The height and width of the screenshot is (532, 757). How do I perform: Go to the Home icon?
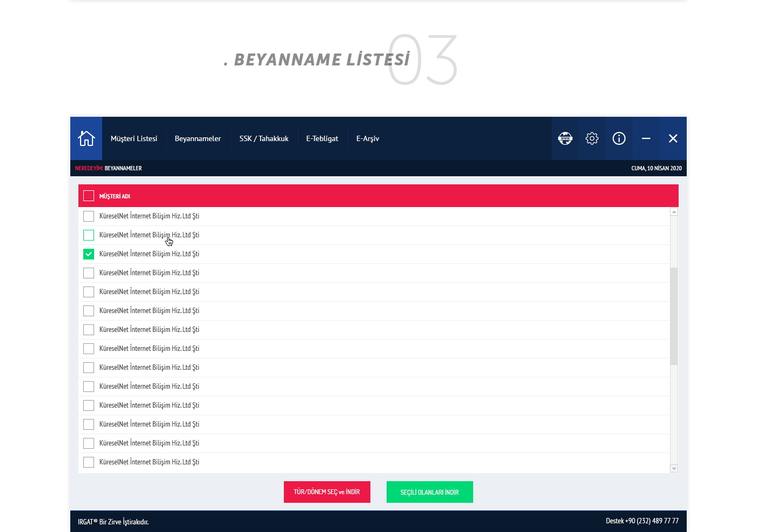(86, 138)
